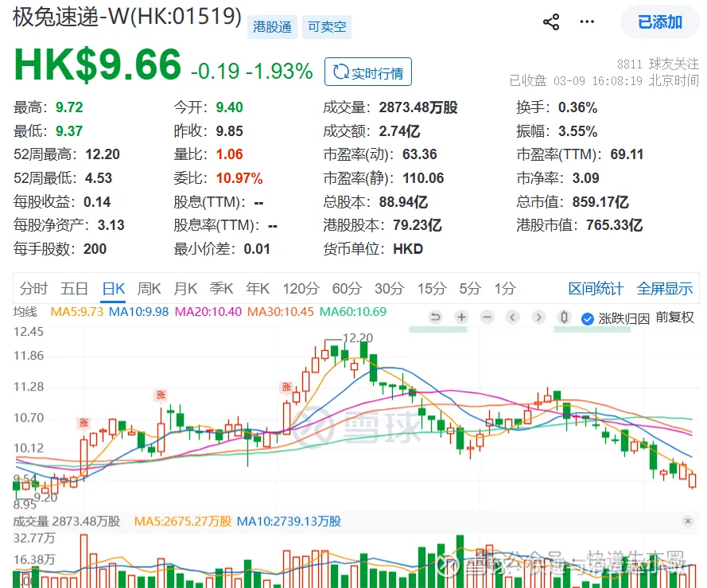Switch to the 五日 chart tab

point(75,288)
